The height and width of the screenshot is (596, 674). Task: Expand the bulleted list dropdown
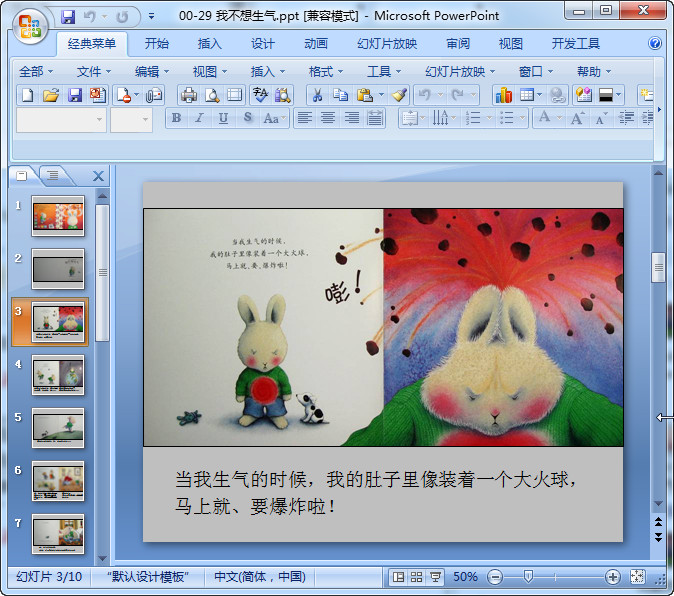pyautogui.click(x=522, y=118)
